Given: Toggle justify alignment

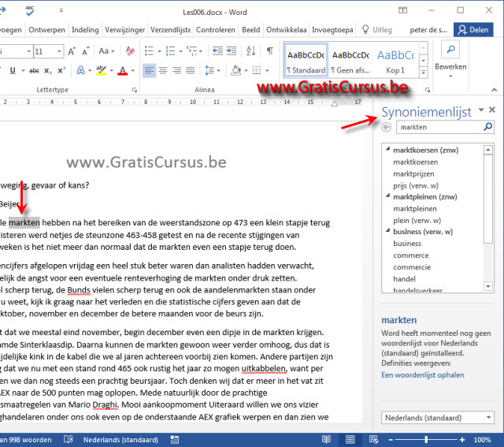Looking at the screenshot, I should [x=191, y=70].
